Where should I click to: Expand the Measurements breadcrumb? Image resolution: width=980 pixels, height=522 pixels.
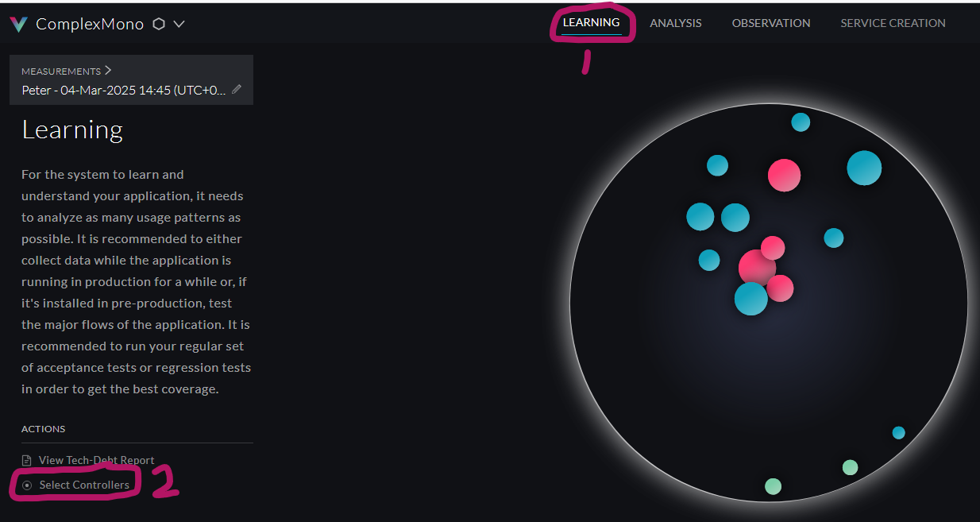pyautogui.click(x=67, y=71)
